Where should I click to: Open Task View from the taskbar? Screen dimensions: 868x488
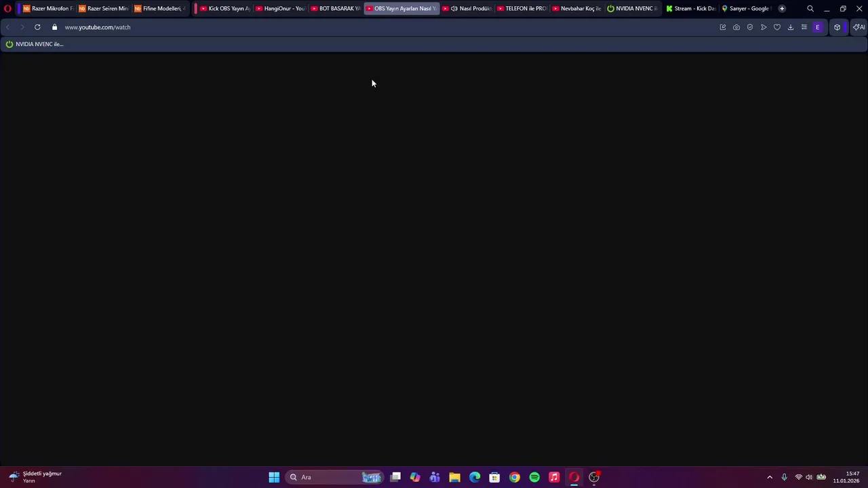395,477
